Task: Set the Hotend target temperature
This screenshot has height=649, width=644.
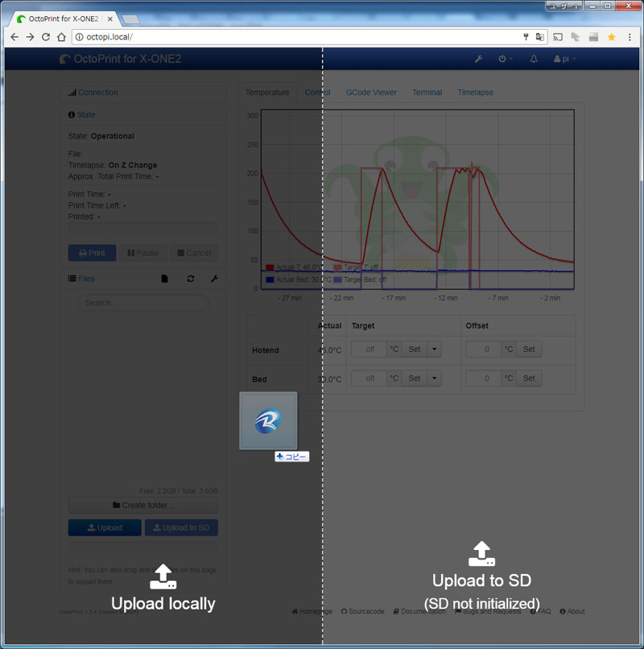Action: [415, 349]
